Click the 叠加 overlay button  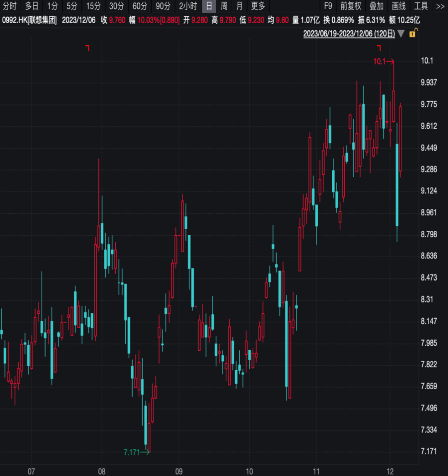(x=376, y=6)
